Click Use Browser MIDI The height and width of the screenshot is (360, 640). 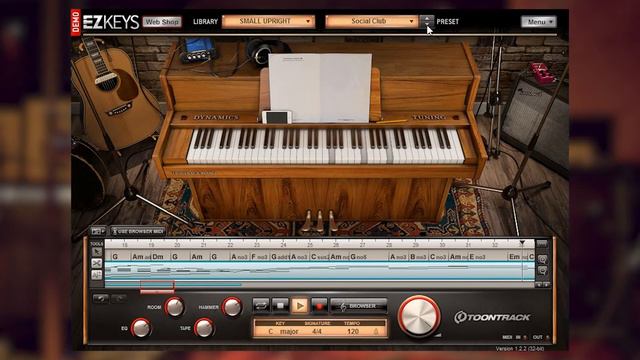138,231
